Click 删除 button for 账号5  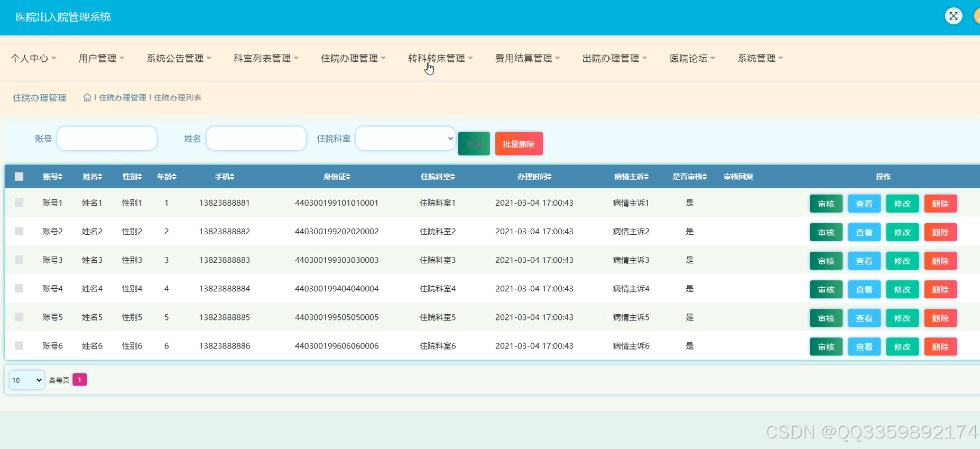(x=940, y=318)
